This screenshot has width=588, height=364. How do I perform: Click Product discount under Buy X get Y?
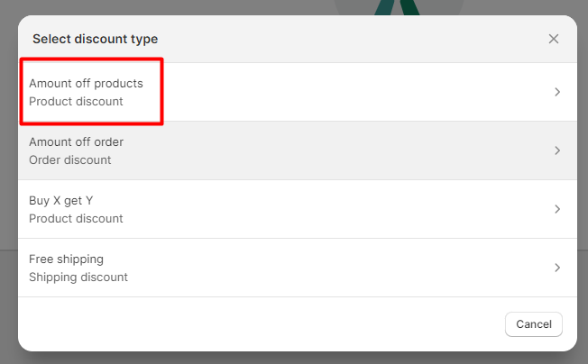(76, 218)
